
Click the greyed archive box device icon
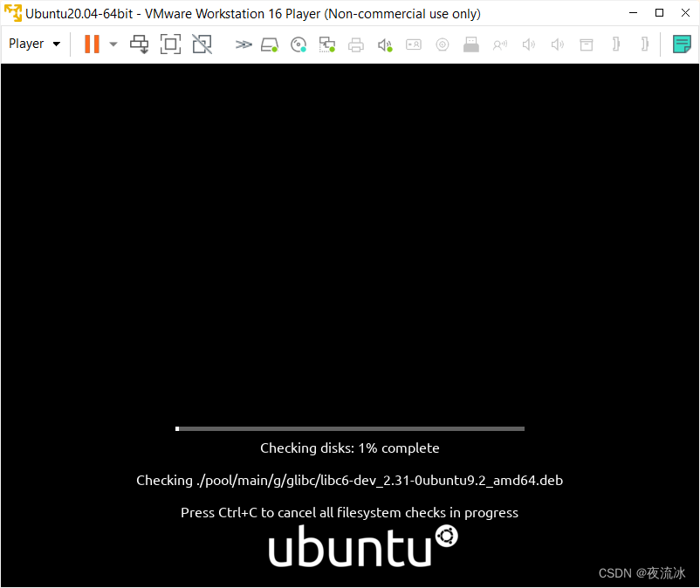point(587,44)
